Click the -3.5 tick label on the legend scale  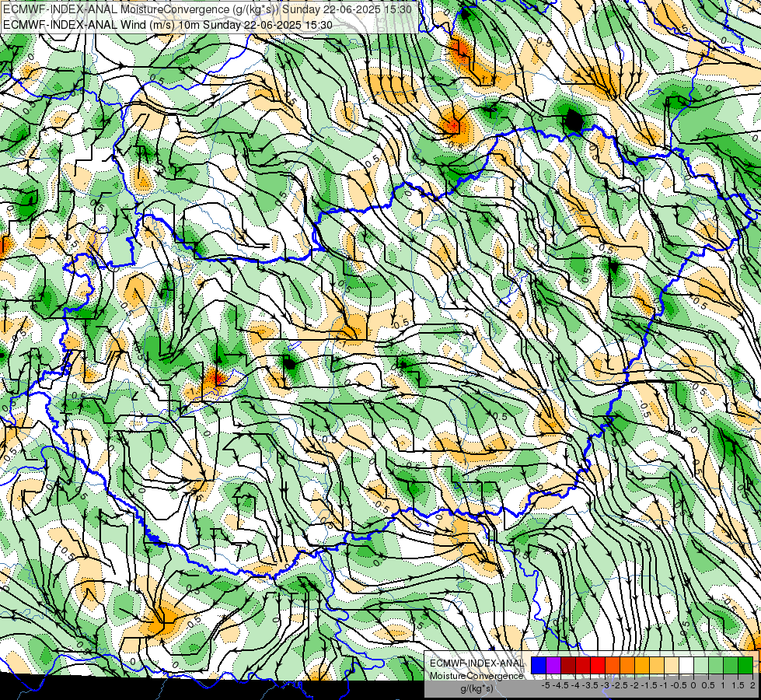(x=590, y=685)
